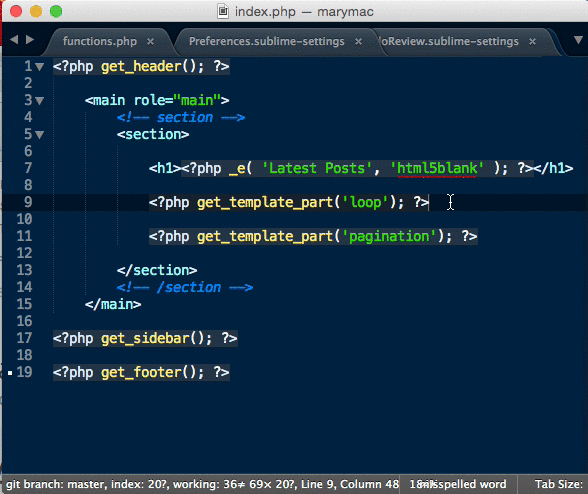
Task: Click the underlined word html5blank
Action: click(437, 168)
